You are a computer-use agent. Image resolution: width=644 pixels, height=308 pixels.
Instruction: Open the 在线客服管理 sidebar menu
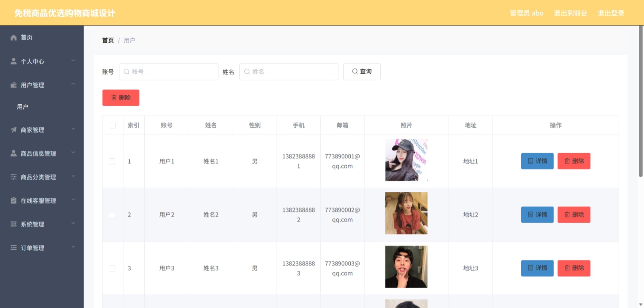[x=42, y=200]
